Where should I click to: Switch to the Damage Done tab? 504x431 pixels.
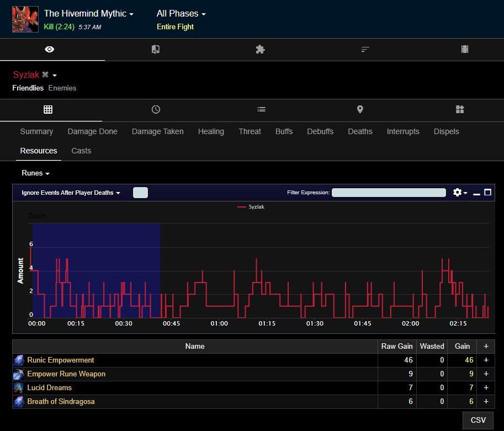[x=93, y=131]
